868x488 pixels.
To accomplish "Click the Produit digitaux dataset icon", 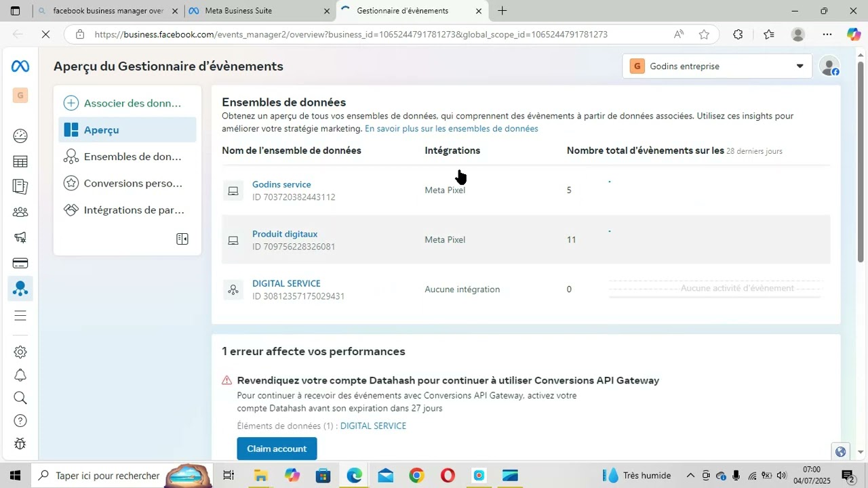I will 233,240.
